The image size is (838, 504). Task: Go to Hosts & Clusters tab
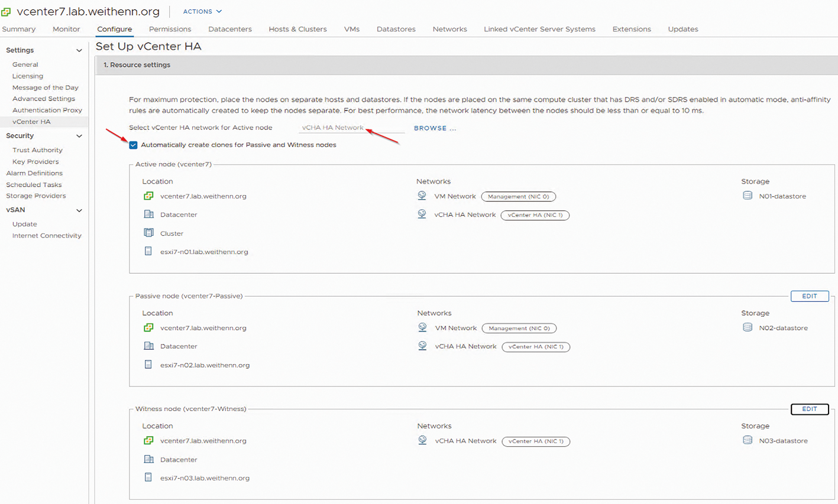[x=297, y=29]
